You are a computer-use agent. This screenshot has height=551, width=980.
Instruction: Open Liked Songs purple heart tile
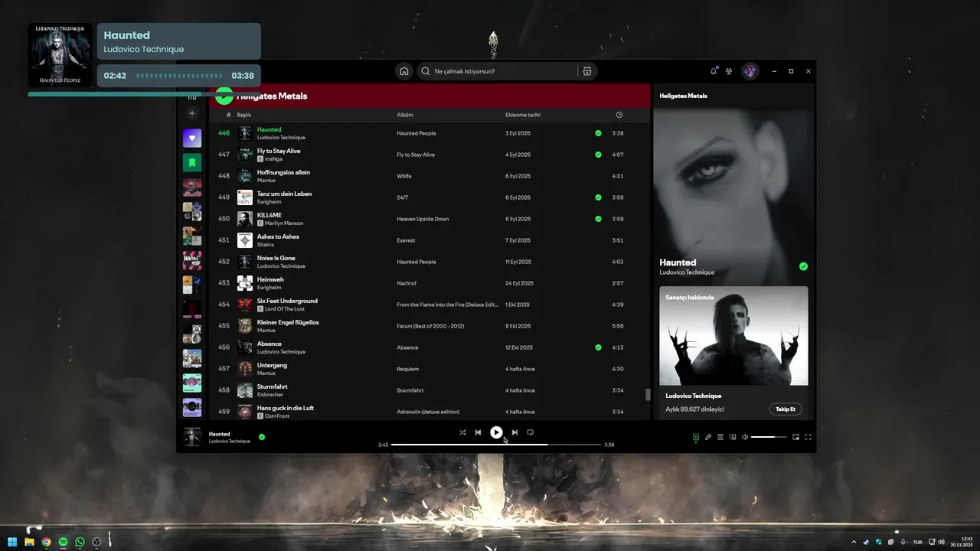click(x=192, y=139)
